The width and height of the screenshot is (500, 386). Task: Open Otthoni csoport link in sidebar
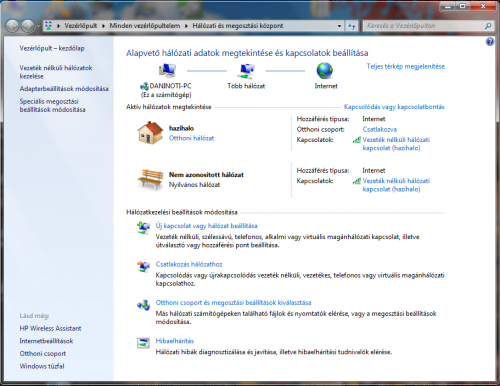43,353
